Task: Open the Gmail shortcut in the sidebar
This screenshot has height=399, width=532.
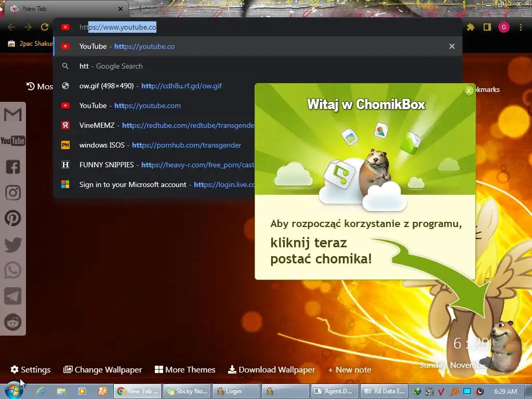Action: [12, 115]
